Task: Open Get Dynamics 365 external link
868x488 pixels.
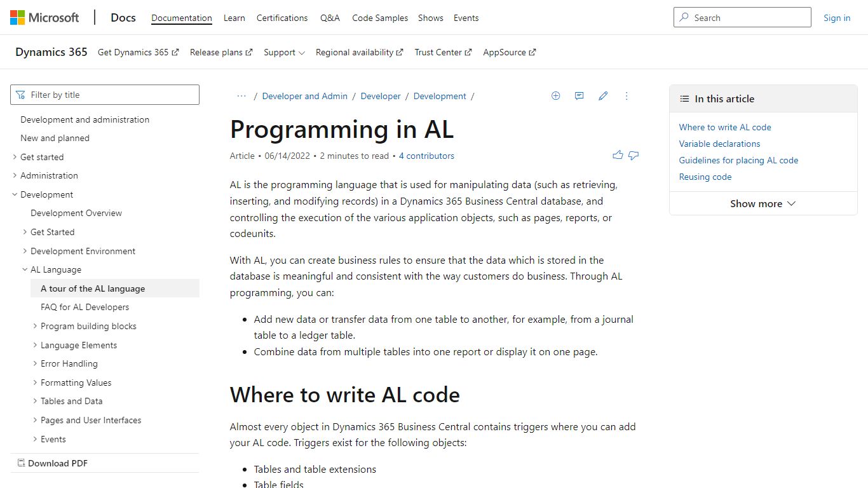Action: click(x=138, y=52)
